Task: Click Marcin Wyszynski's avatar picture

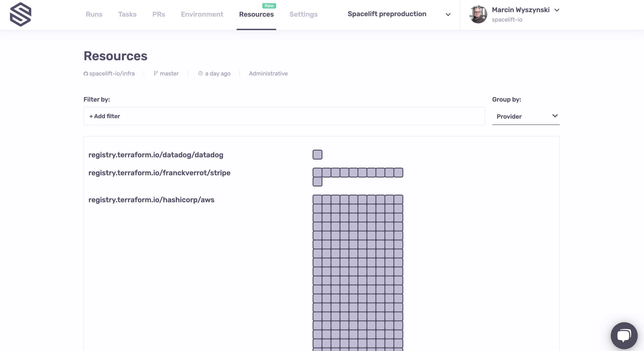Action: pos(478,14)
